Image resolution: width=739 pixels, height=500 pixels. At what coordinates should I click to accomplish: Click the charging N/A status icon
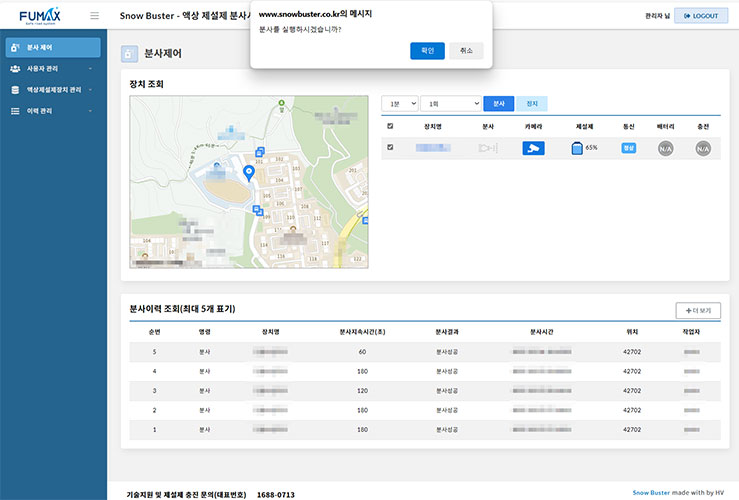tap(702, 148)
